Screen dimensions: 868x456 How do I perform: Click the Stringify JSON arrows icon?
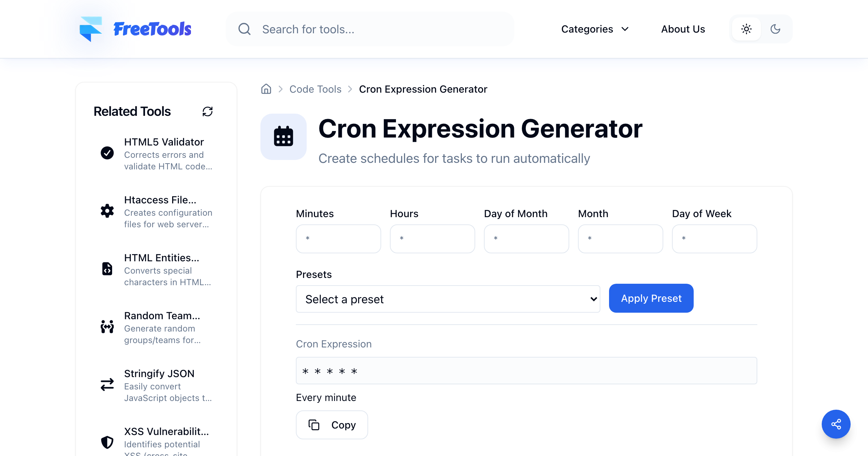(107, 384)
